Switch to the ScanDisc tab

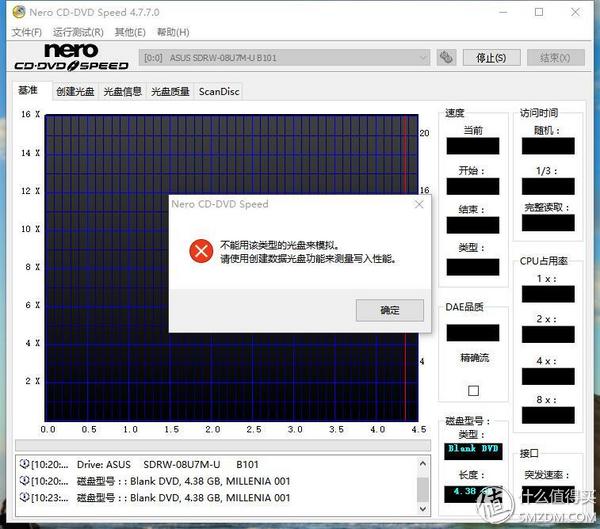tap(218, 91)
